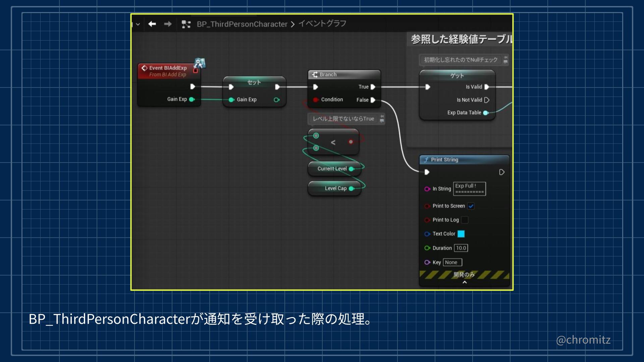This screenshot has height=362, width=644.
Task: Click the Current Level variable output pin
Action: pos(351,169)
